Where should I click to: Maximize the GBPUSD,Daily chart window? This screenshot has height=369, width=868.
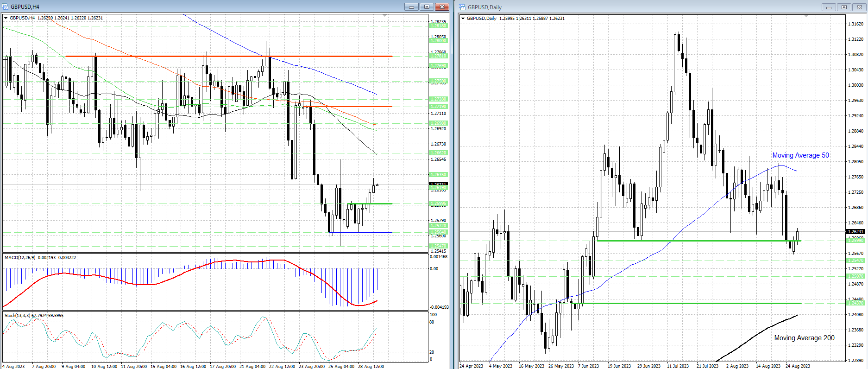click(844, 7)
